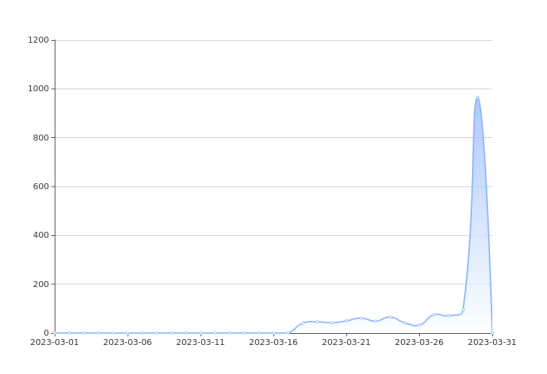This screenshot has width=547, height=374.
Task: Click the 2023-03-21 x-axis date label
Action: point(346,342)
